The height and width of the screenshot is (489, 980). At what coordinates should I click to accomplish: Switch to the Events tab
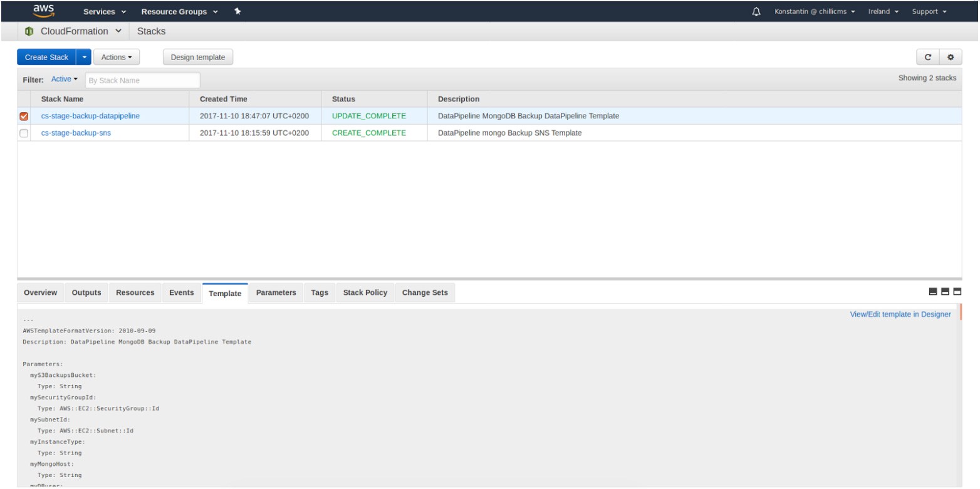coord(181,292)
